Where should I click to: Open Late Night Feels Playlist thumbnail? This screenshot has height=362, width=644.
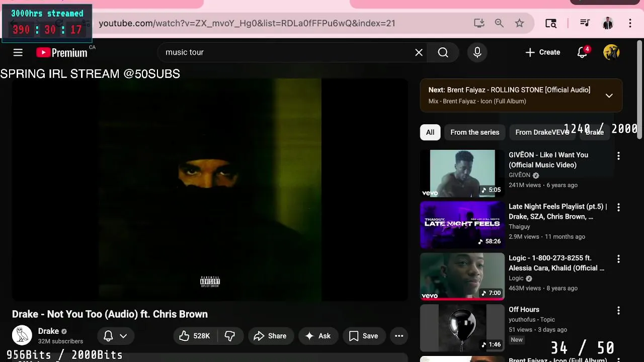tap(462, 225)
